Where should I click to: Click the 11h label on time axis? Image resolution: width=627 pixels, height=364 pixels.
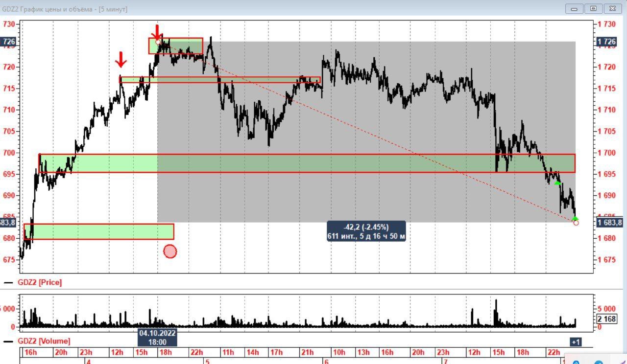pos(227,352)
